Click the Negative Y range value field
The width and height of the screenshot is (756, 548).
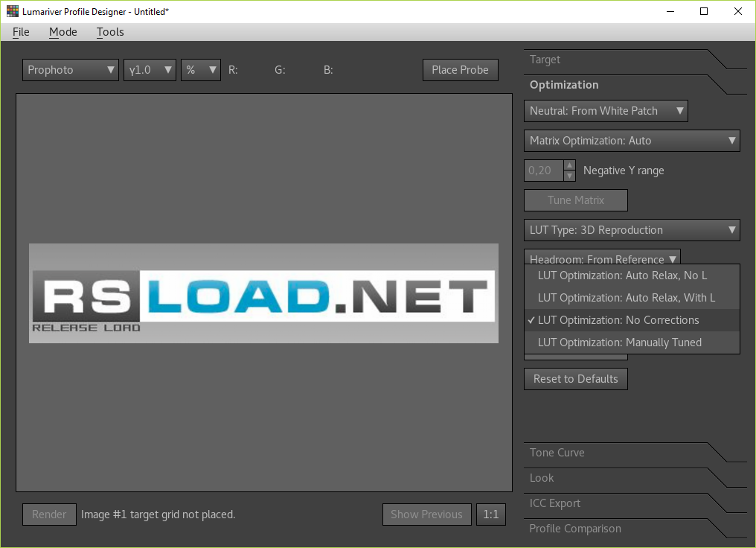[x=543, y=171]
